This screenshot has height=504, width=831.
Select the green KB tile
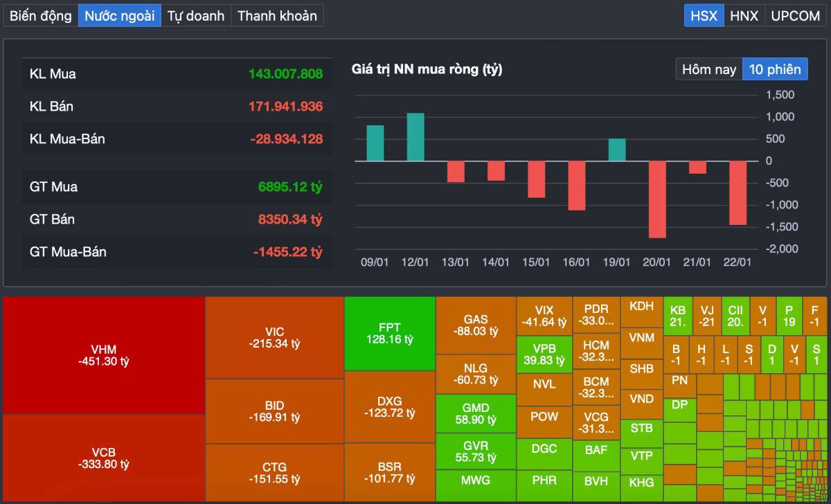[x=678, y=316]
